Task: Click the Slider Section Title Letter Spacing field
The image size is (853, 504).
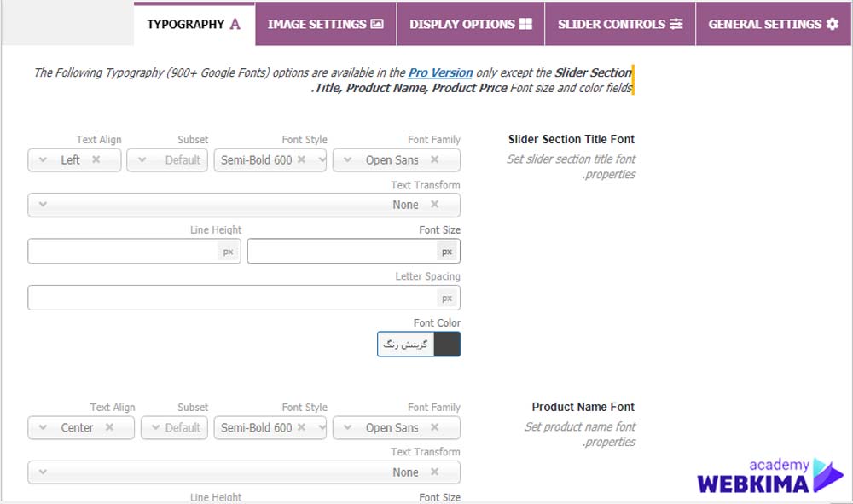Action: pyautogui.click(x=244, y=298)
